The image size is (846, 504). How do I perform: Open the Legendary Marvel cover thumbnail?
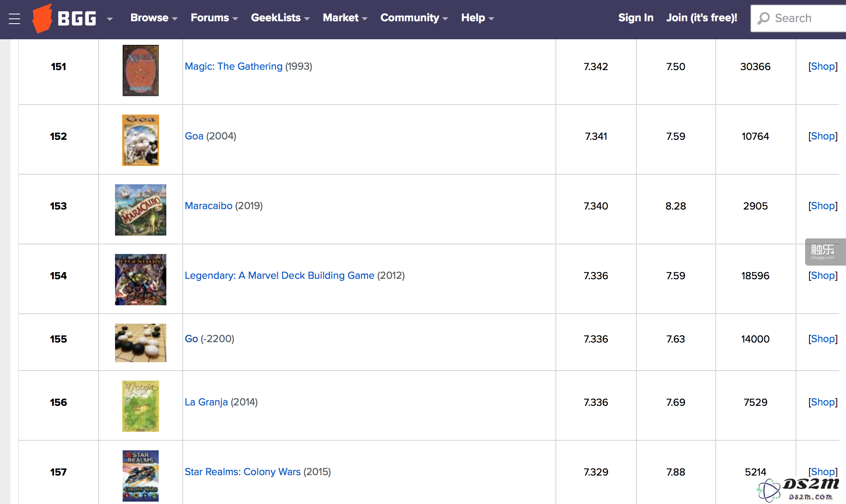pos(141,280)
